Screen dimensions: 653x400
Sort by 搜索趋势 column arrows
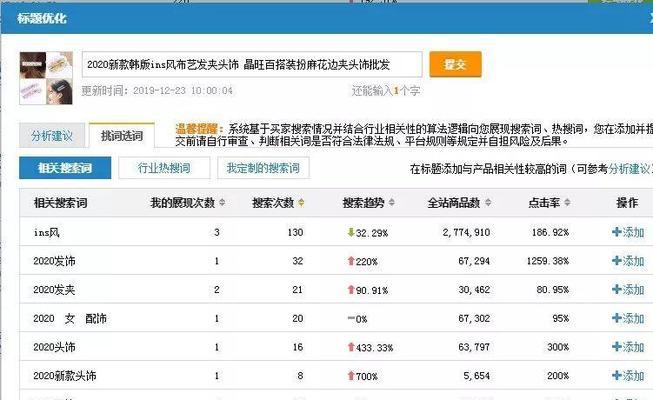click(x=391, y=202)
